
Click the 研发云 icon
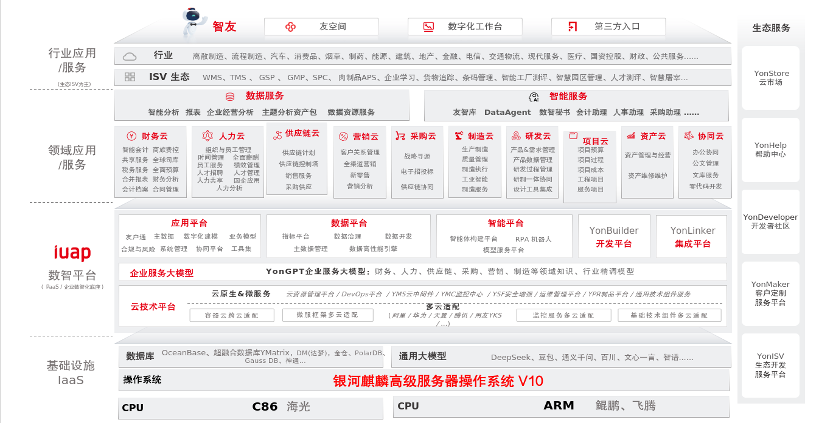pyautogui.click(x=516, y=136)
